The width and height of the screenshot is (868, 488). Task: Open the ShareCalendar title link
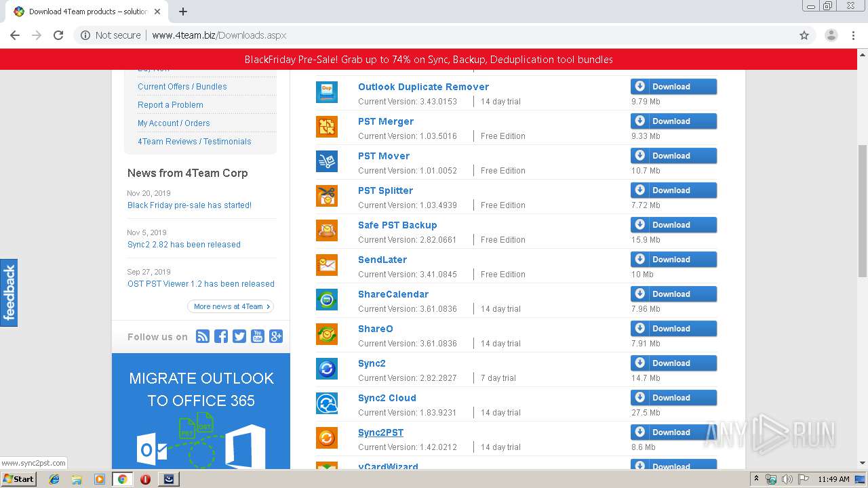(393, 294)
